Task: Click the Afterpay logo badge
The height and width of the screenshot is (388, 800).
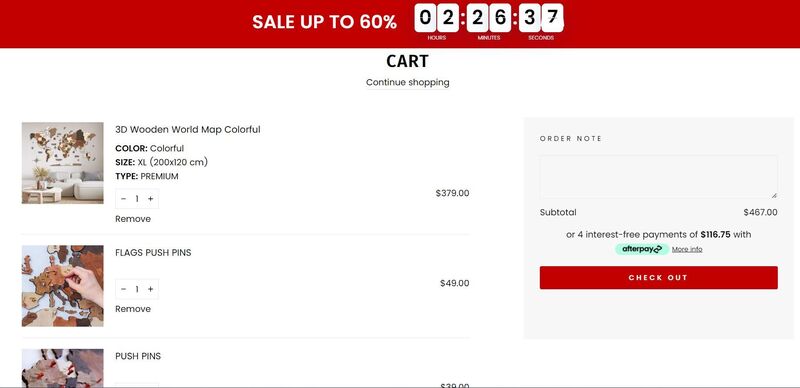Action: [x=642, y=249]
